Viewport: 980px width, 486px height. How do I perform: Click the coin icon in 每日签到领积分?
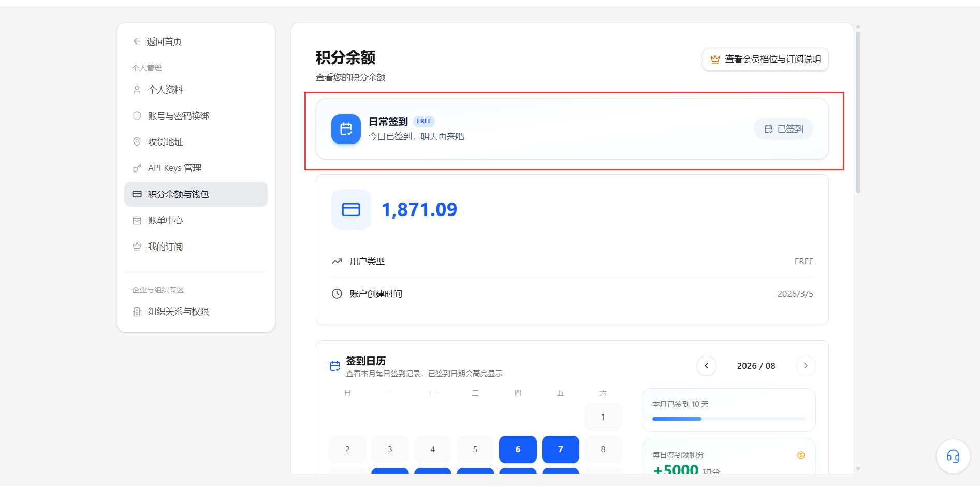[x=801, y=455]
